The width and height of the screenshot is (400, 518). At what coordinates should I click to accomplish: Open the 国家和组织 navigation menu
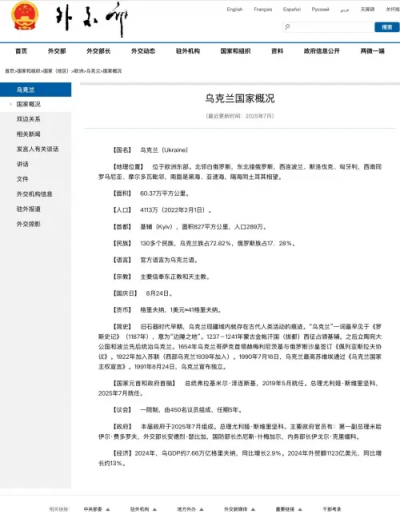pyautogui.click(x=235, y=51)
